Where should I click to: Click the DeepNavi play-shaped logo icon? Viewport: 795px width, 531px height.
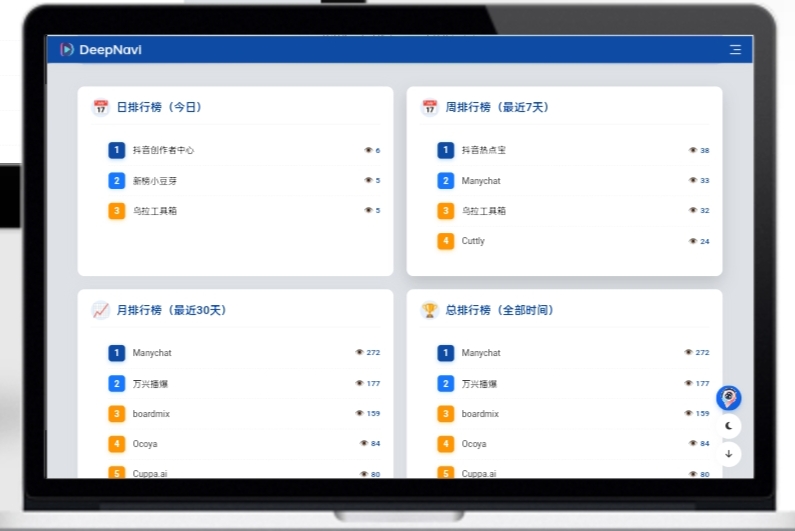[x=67, y=49]
